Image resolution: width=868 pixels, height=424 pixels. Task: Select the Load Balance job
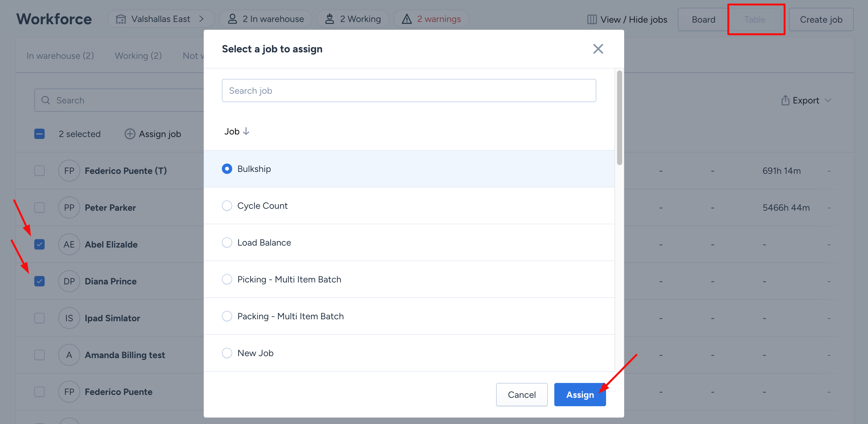click(227, 242)
